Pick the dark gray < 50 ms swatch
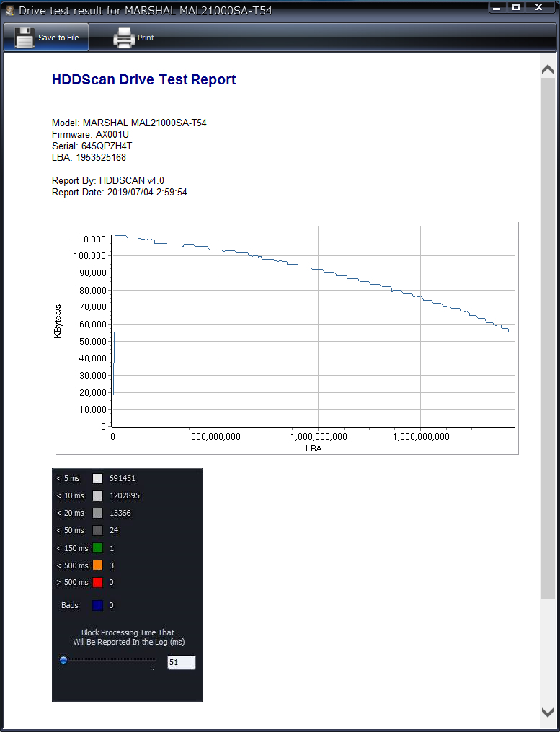Screen dimensions: 560x732 coord(97,530)
